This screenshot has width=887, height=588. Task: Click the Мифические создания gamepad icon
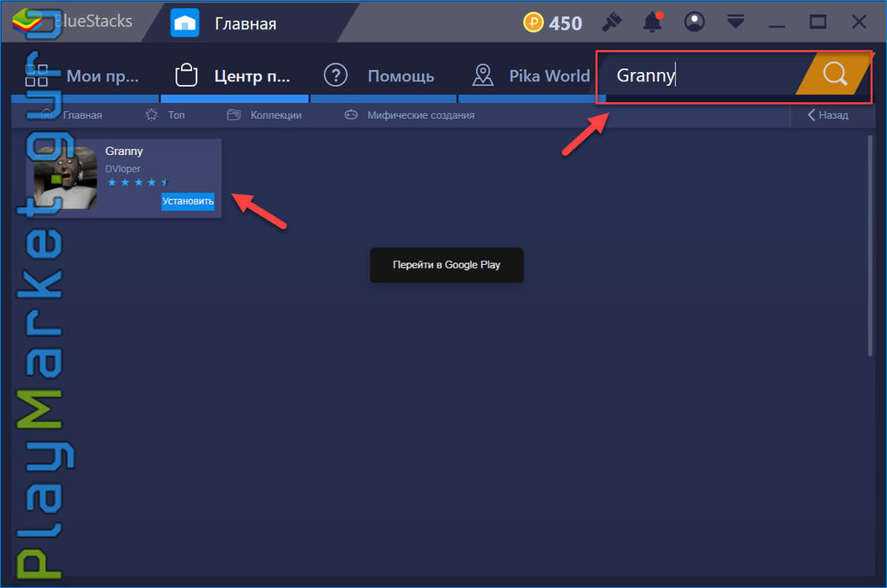(352, 115)
